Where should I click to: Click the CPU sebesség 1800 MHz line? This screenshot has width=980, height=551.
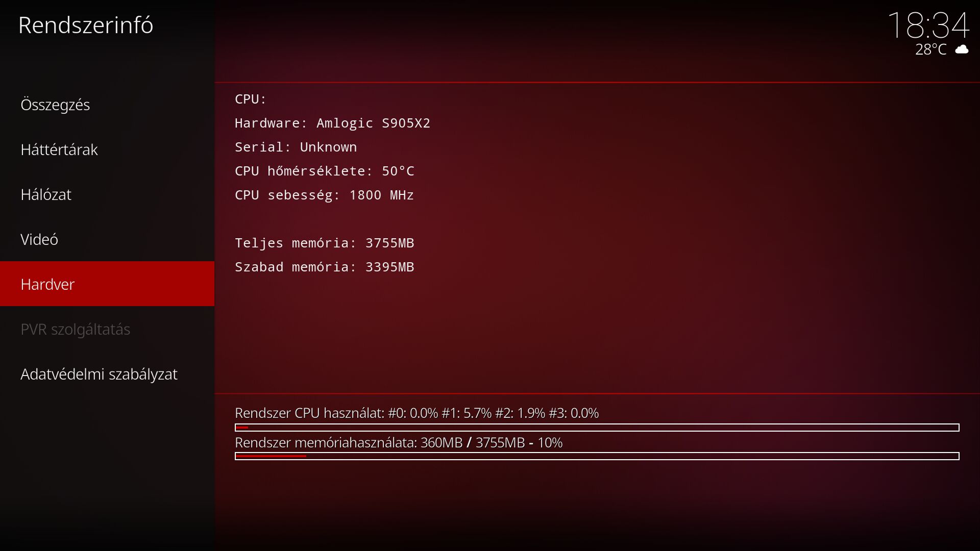click(324, 195)
